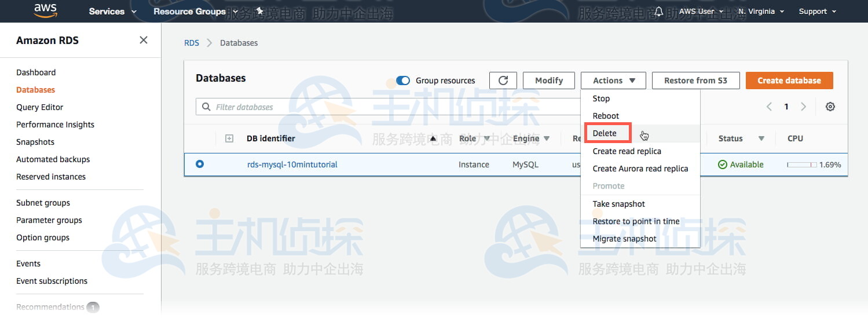Open Snapshots in sidebar
Image resolution: width=868 pixels, height=318 pixels.
tap(35, 142)
